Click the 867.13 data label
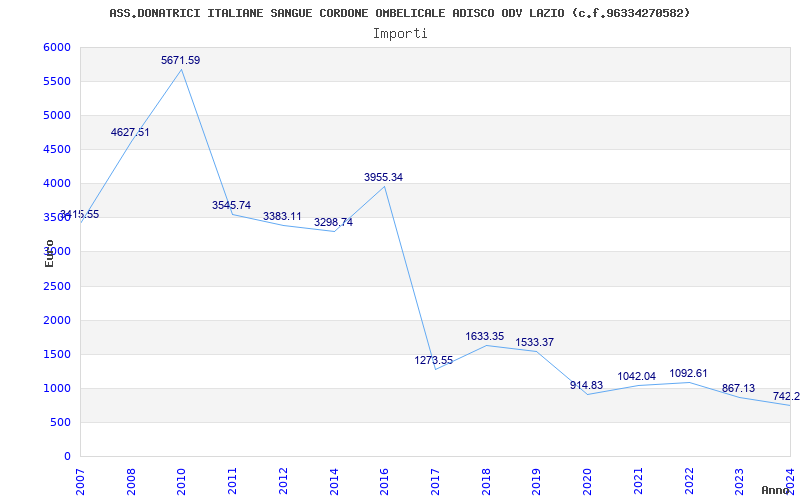This screenshot has height=500, width=800. 738,388
